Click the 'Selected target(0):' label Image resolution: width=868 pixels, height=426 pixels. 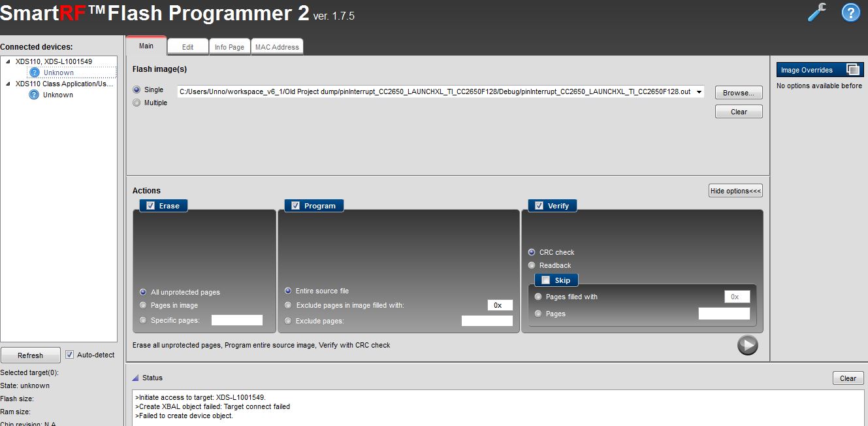coord(29,372)
